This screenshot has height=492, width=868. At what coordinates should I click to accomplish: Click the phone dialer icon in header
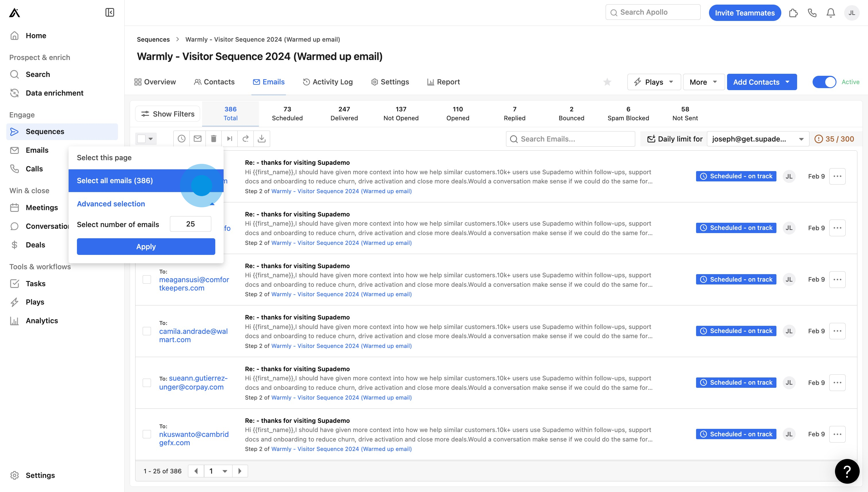pyautogui.click(x=812, y=13)
